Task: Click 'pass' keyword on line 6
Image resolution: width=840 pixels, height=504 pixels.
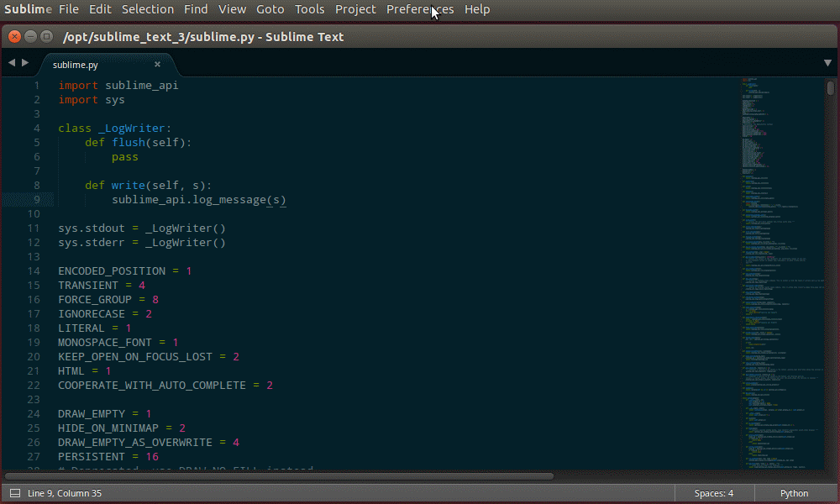Action: [125, 157]
